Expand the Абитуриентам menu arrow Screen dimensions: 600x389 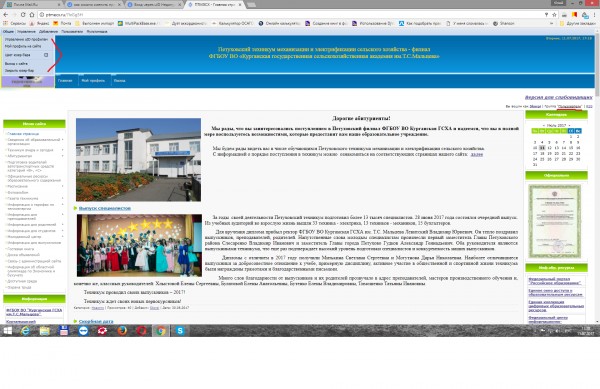pyautogui.click(x=62, y=156)
